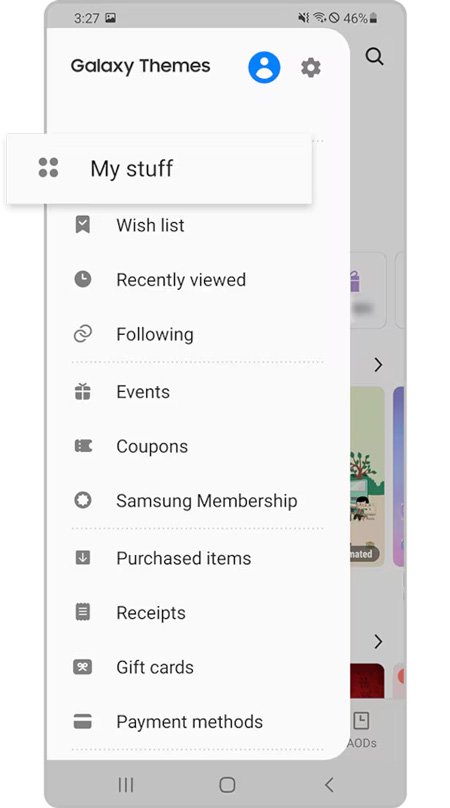
Task: Tap the My stuff four-dot icon
Action: tap(48, 168)
